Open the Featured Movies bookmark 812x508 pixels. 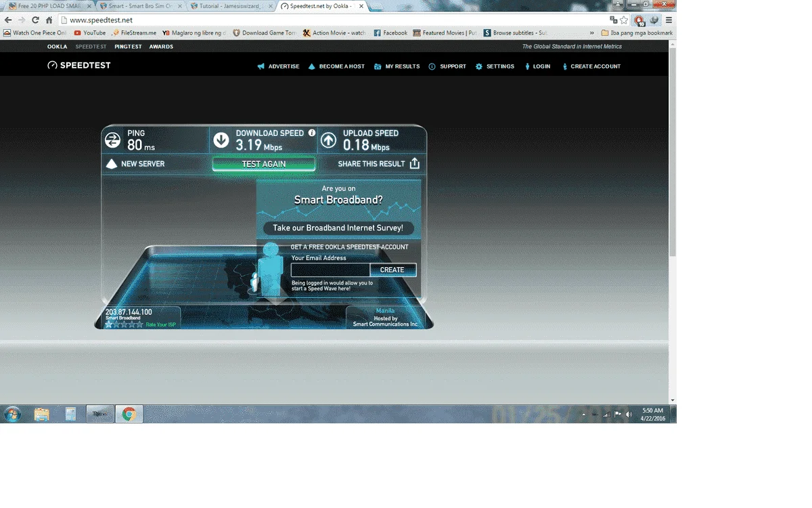[x=445, y=33]
